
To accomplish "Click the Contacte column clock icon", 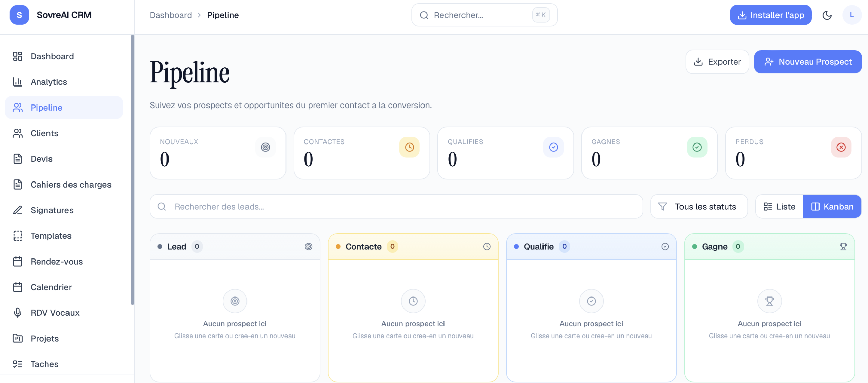I will click(487, 247).
